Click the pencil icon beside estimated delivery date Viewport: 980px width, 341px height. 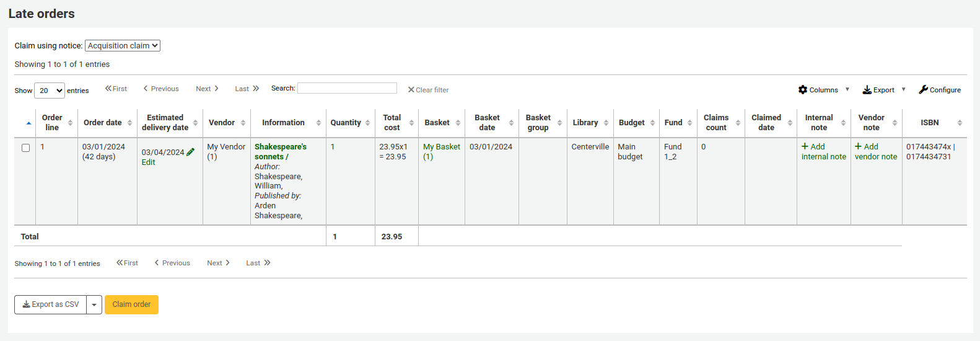click(191, 152)
